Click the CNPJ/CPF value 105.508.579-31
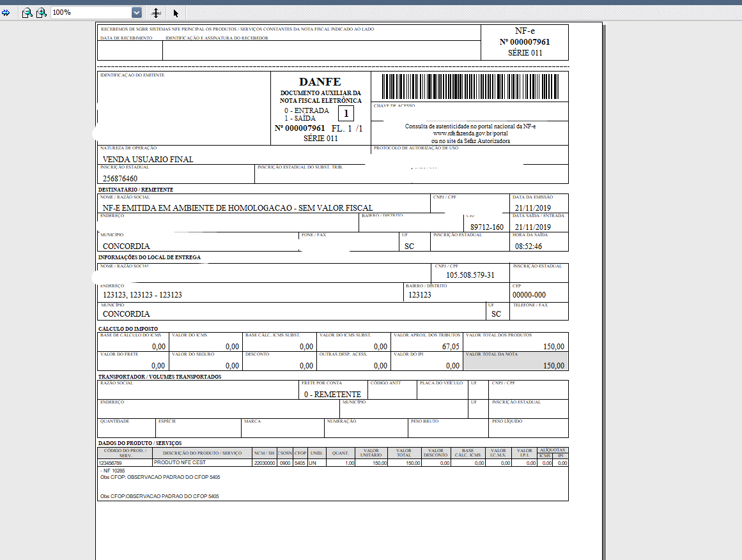 (x=470, y=275)
